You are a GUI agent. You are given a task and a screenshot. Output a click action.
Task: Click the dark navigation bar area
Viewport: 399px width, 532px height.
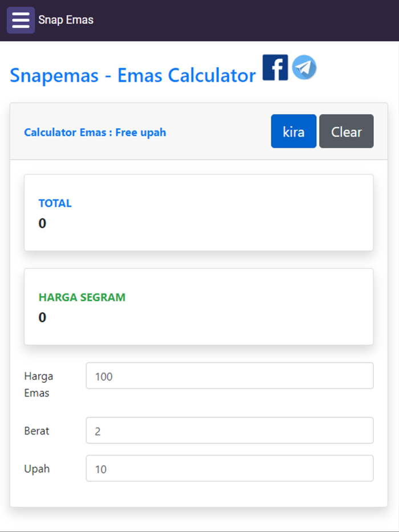coord(228,19)
